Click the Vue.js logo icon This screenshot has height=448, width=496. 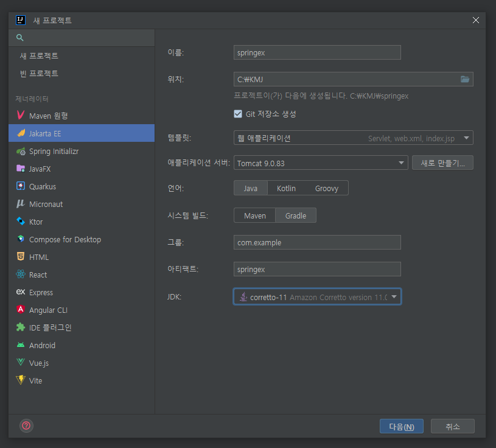click(x=21, y=363)
